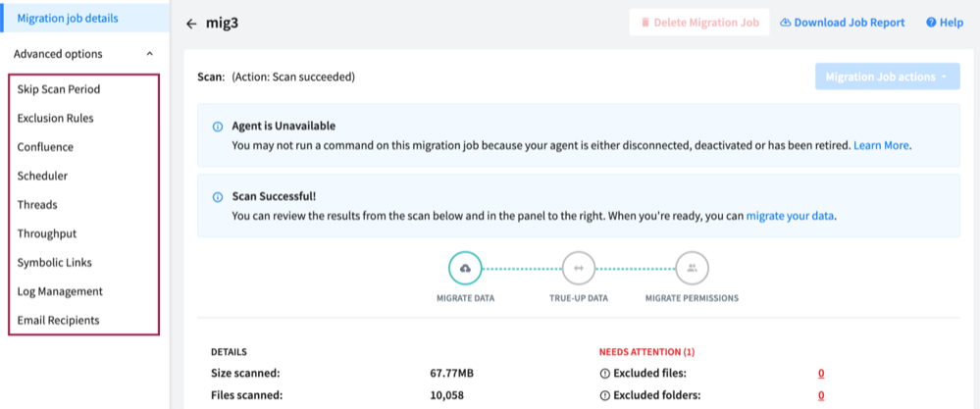
Task: Click the mig3 job title
Action: pos(223,24)
